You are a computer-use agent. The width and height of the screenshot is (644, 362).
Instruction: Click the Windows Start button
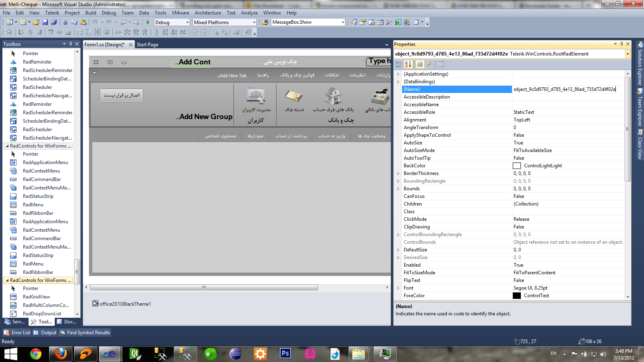pos(10,354)
